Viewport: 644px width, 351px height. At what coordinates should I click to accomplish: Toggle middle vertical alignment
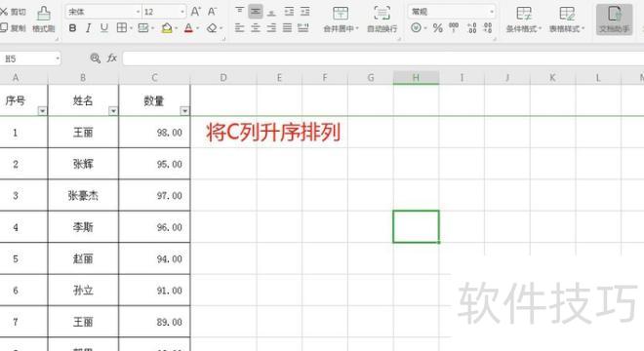coord(256,12)
